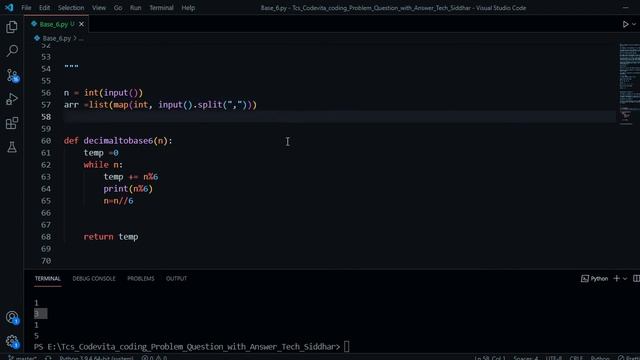Screen dimensions: 640x360
Task: Open the Extensions view
Action: pos(12,123)
